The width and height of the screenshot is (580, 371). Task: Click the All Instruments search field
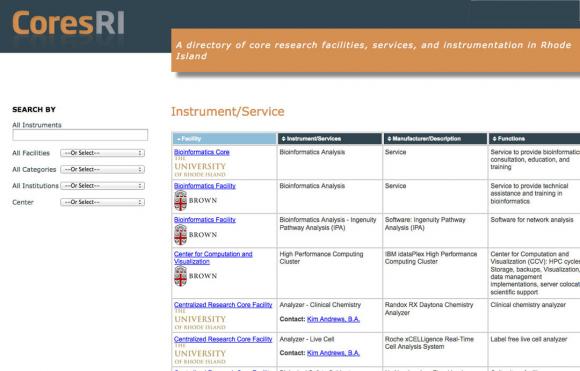click(x=80, y=135)
